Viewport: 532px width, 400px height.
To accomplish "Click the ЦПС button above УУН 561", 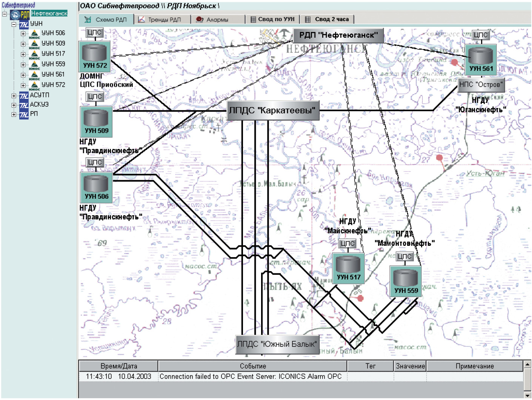I will (481, 35).
